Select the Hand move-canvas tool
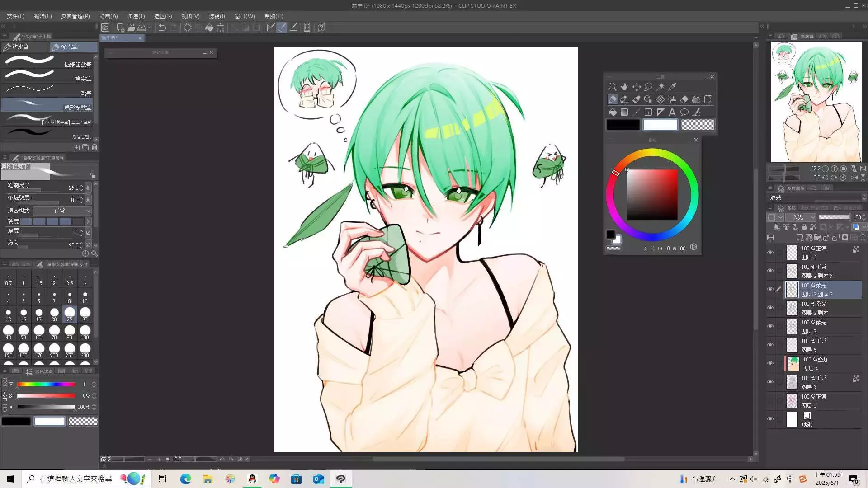This screenshot has height=488, width=868. (x=624, y=87)
